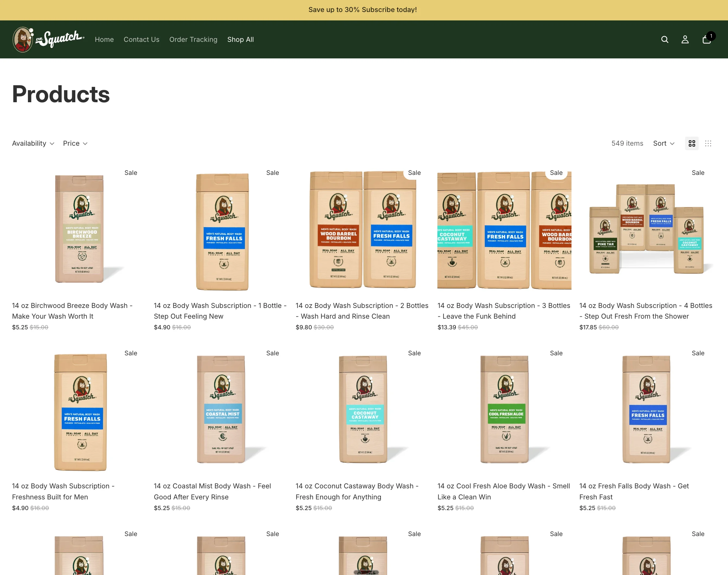
Task: Go to Home page
Action: coord(104,39)
